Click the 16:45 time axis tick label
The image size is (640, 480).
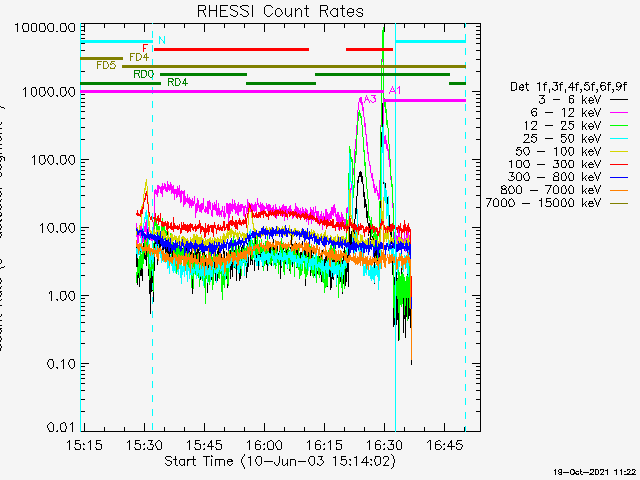tap(444, 445)
